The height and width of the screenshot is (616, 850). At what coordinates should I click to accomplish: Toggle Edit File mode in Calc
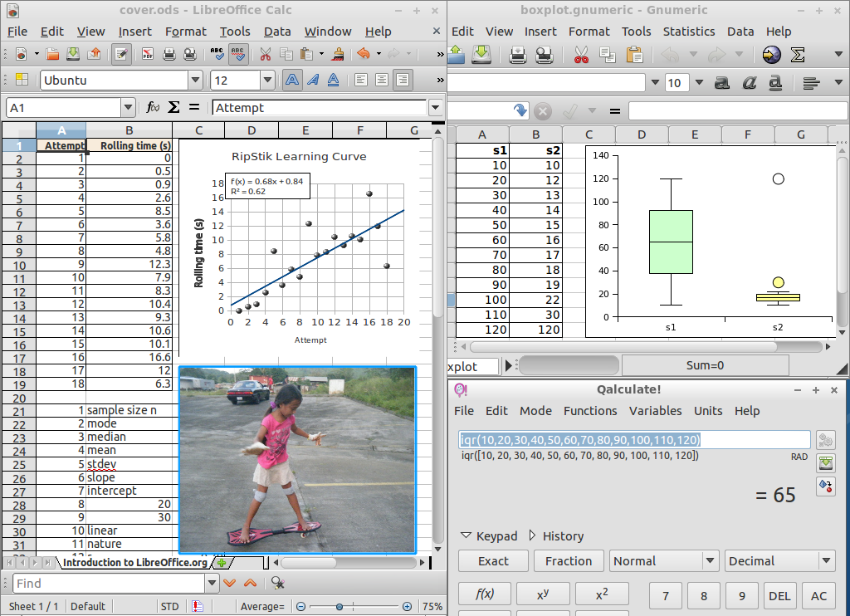(x=121, y=54)
